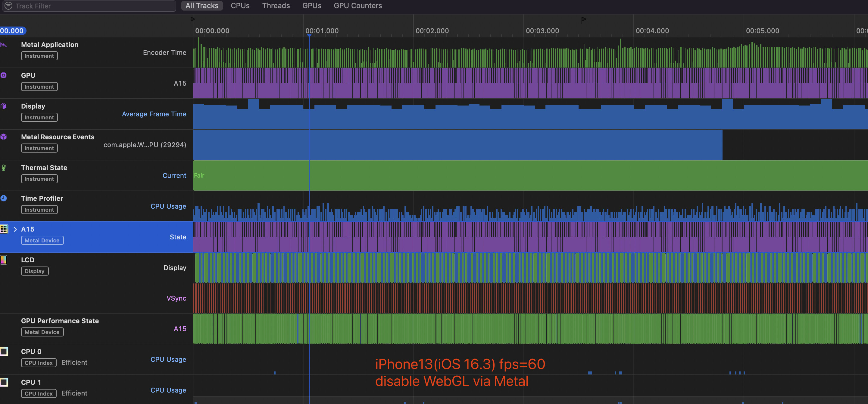Screen dimensions: 868x404
Task: Click the Metal Device badge under A15
Action: click(x=42, y=241)
